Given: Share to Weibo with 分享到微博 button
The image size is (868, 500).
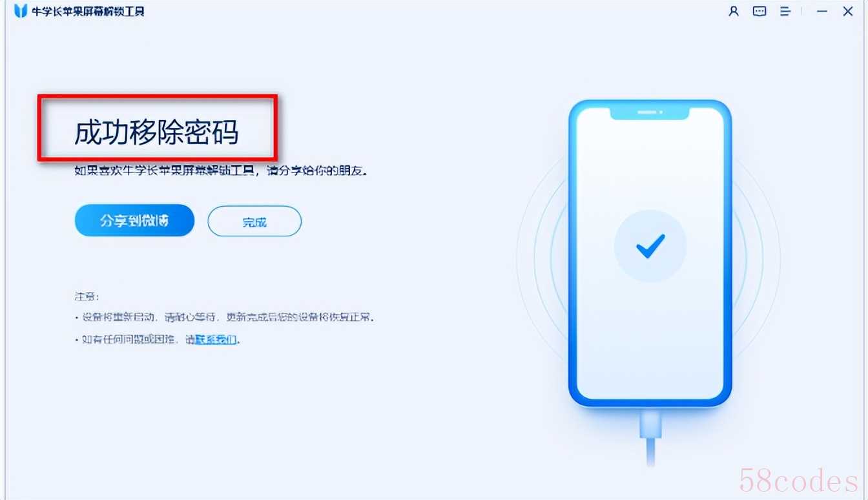Looking at the screenshot, I should tap(134, 221).
